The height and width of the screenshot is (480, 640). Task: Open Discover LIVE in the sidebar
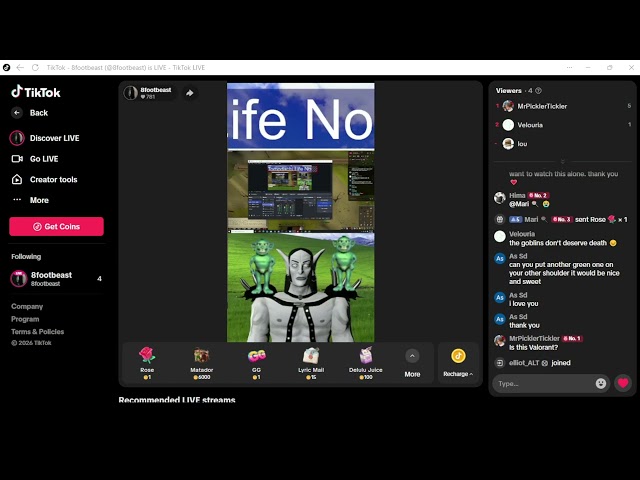pyautogui.click(x=45, y=138)
